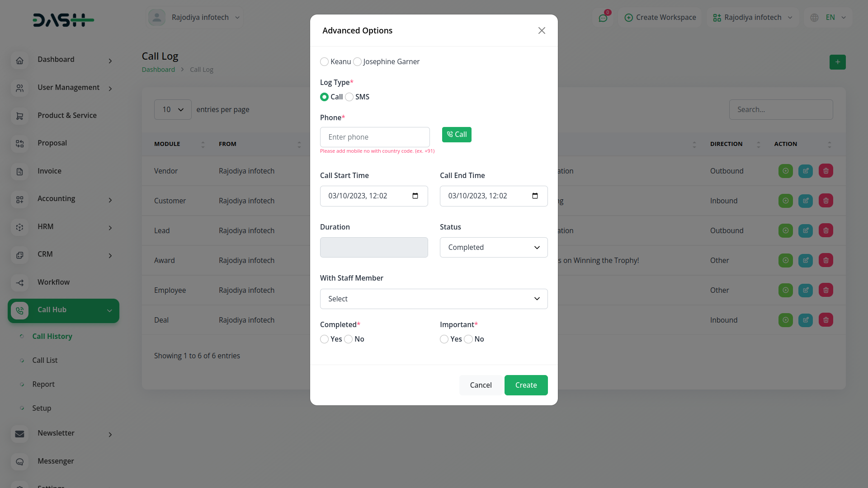Select No under Important
Image resolution: width=868 pixels, height=488 pixels.
pyautogui.click(x=468, y=339)
